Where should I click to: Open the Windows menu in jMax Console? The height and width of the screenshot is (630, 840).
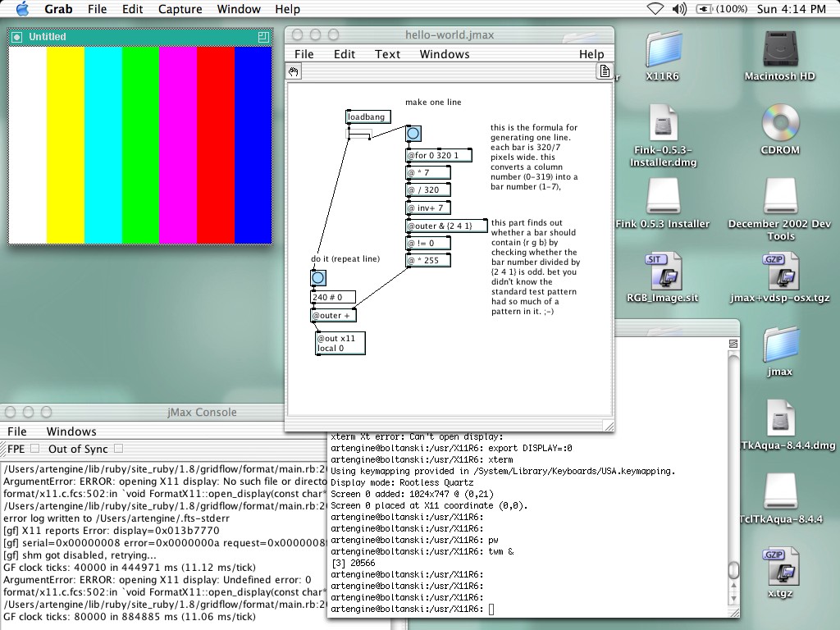tap(71, 431)
